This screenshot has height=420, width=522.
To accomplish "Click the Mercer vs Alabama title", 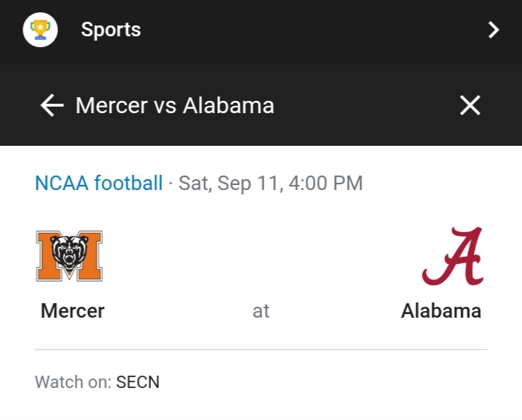I will click(175, 106).
